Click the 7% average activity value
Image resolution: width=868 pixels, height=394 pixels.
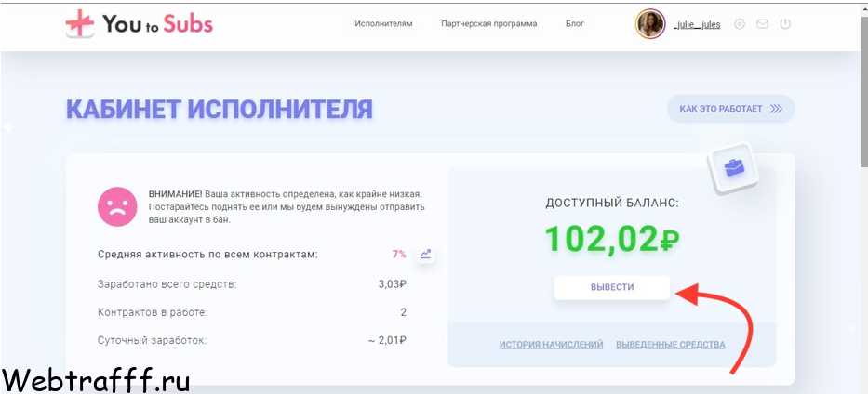pos(399,255)
